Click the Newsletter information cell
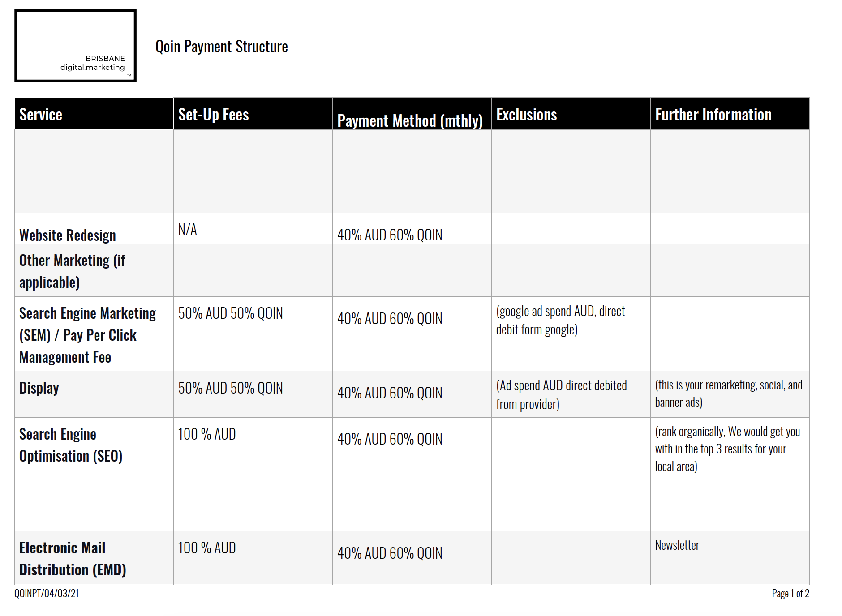Viewport: 842px width, 616px height. [x=730, y=558]
